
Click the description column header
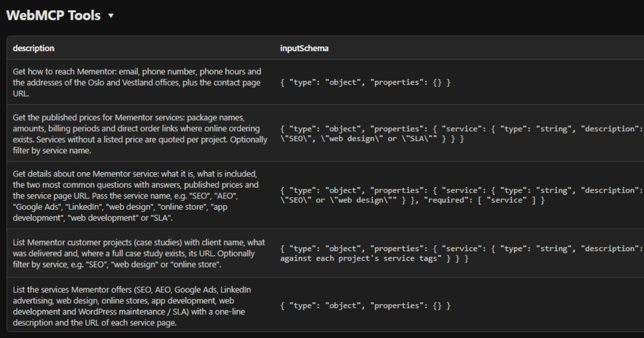click(x=33, y=48)
